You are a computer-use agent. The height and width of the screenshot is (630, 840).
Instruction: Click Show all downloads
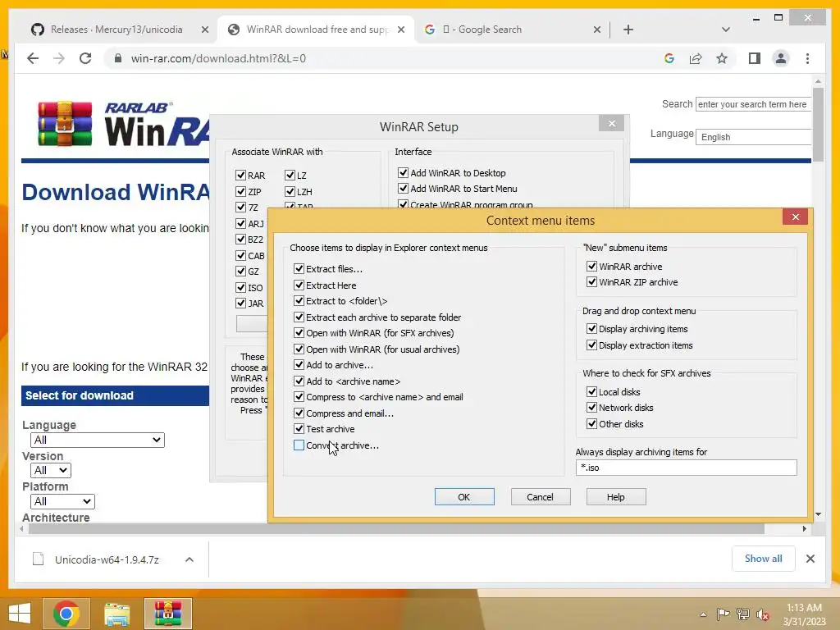coord(763,559)
